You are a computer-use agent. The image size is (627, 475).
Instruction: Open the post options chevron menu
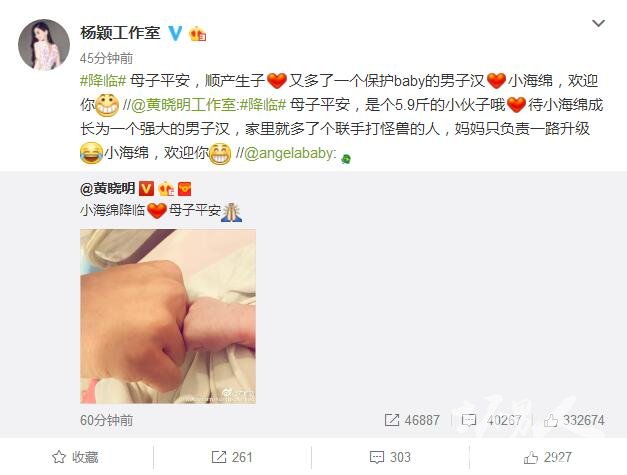tap(598, 23)
